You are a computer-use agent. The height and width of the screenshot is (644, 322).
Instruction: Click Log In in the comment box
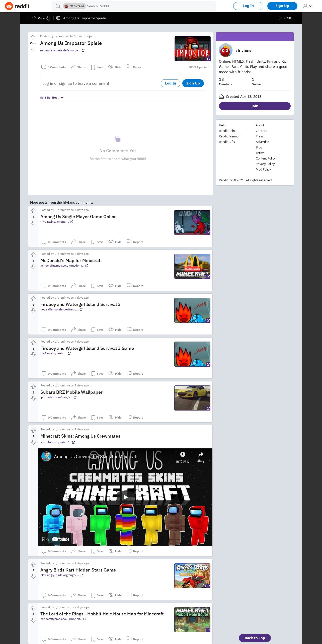point(171,83)
